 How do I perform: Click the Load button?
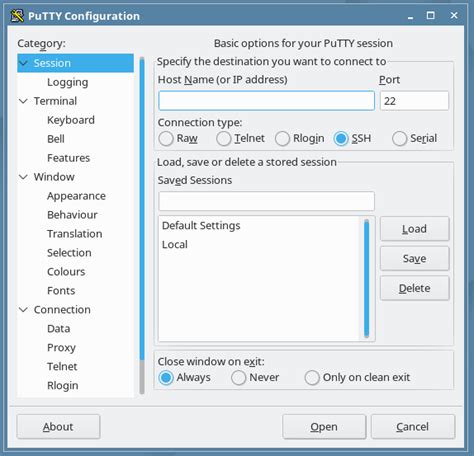pos(415,229)
